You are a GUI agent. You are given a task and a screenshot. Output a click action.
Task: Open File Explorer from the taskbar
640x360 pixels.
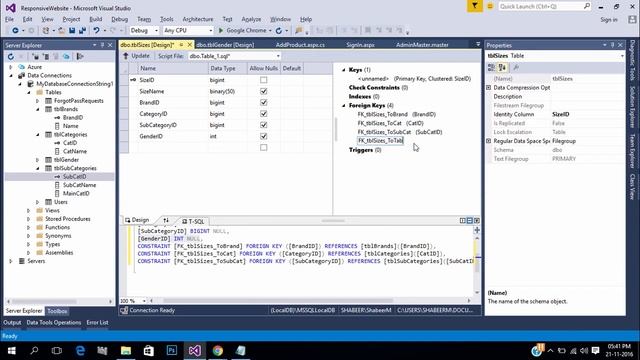[x=126, y=351]
